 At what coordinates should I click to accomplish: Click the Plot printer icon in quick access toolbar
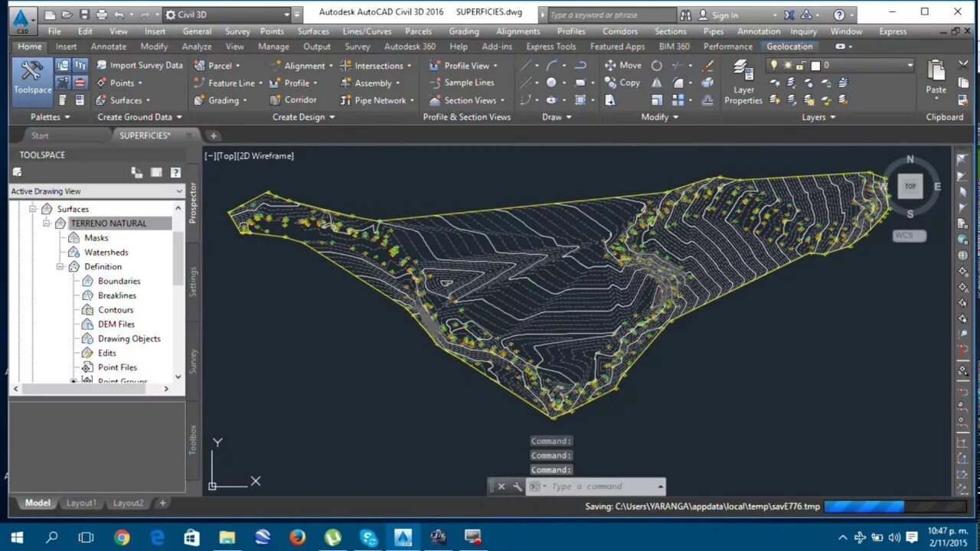[102, 15]
